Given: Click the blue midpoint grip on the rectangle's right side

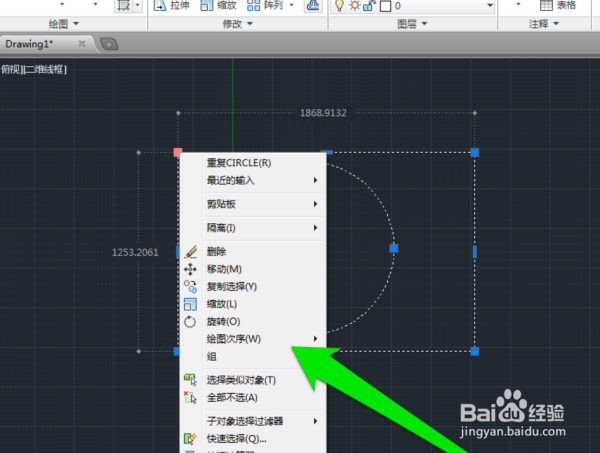Looking at the screenshot, I should tap(474, 252).
